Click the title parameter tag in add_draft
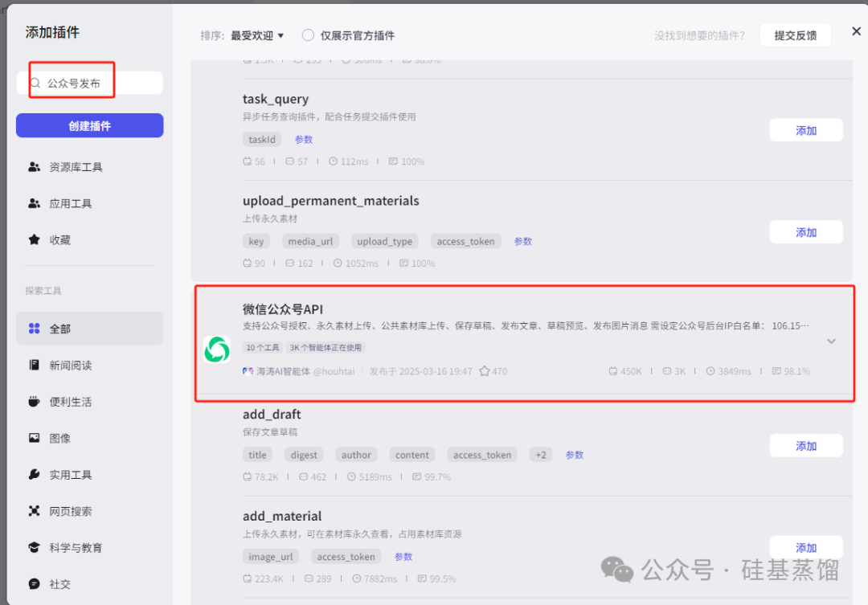The height and width of the screenshot is (605, 868). 257,455
